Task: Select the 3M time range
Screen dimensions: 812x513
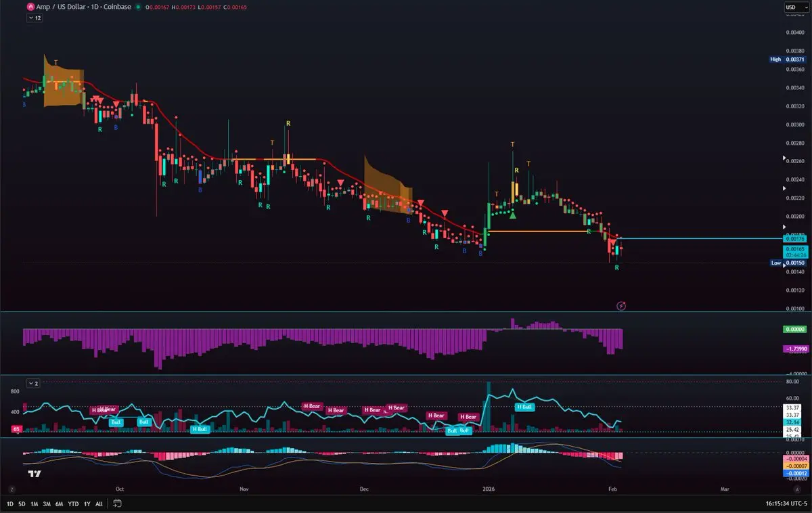Action: point(47,504)
